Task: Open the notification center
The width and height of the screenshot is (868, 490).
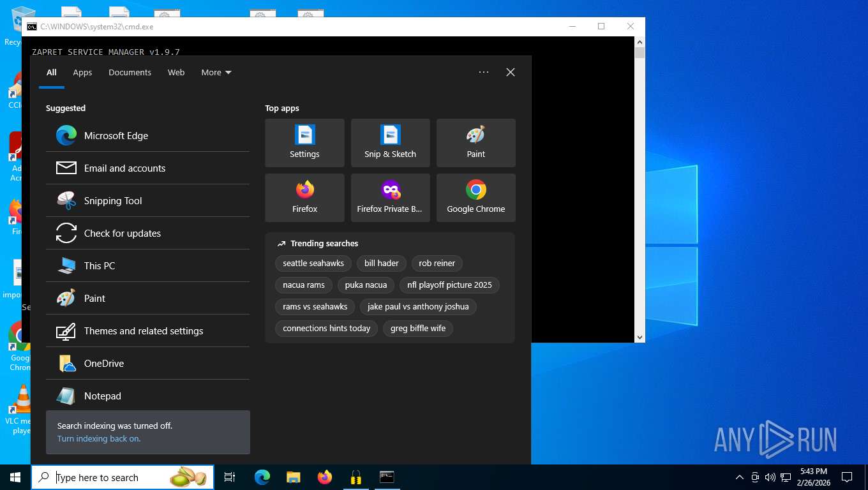Action: 847,477
